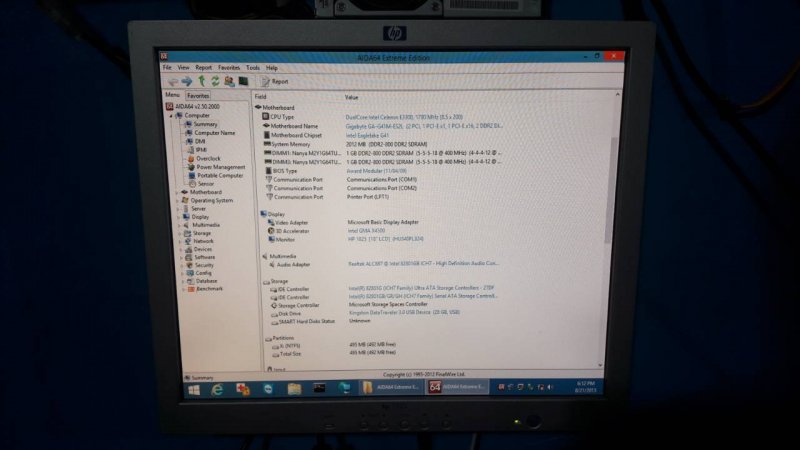Image resolution: width=800 pixels, height=450 pixels.
Task: Click the vertical scrollbar of details pane
Action: point(613,200)
